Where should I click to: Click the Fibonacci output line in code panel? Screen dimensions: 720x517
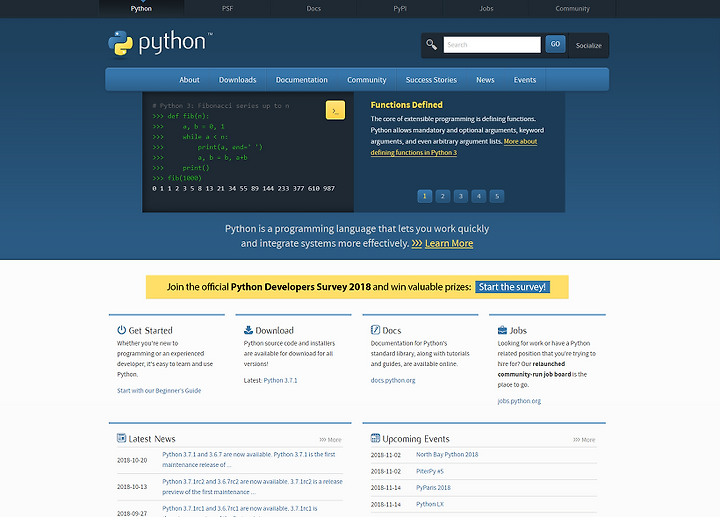coord(243,188)
